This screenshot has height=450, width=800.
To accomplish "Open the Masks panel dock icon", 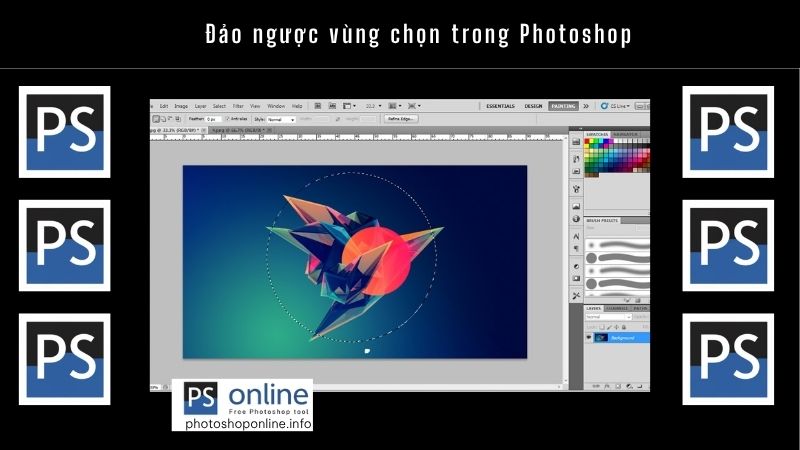I will (576, 279).
